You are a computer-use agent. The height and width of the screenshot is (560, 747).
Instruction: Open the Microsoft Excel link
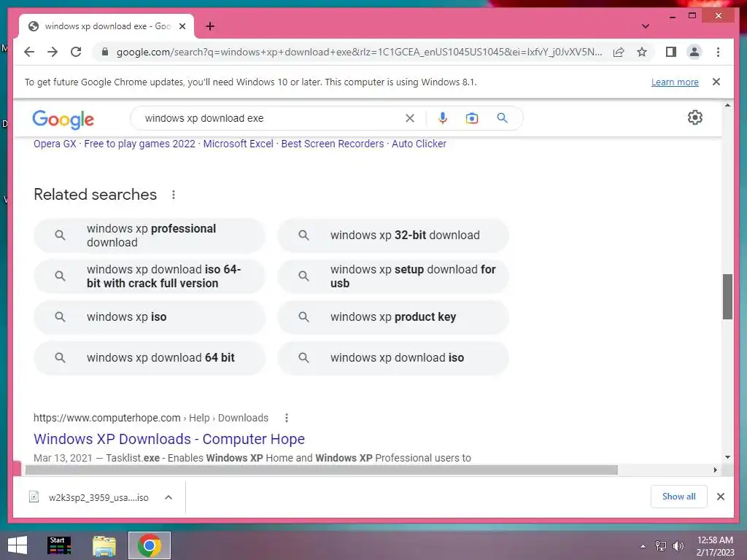click(239, 144)
